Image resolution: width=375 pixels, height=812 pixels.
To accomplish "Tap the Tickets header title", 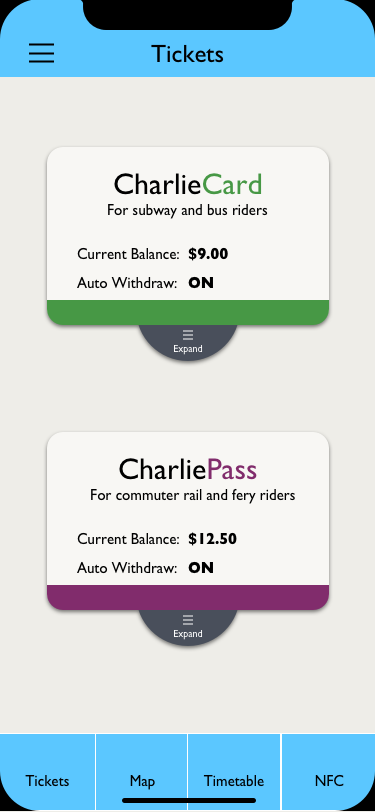I will [x=188, y=54].
